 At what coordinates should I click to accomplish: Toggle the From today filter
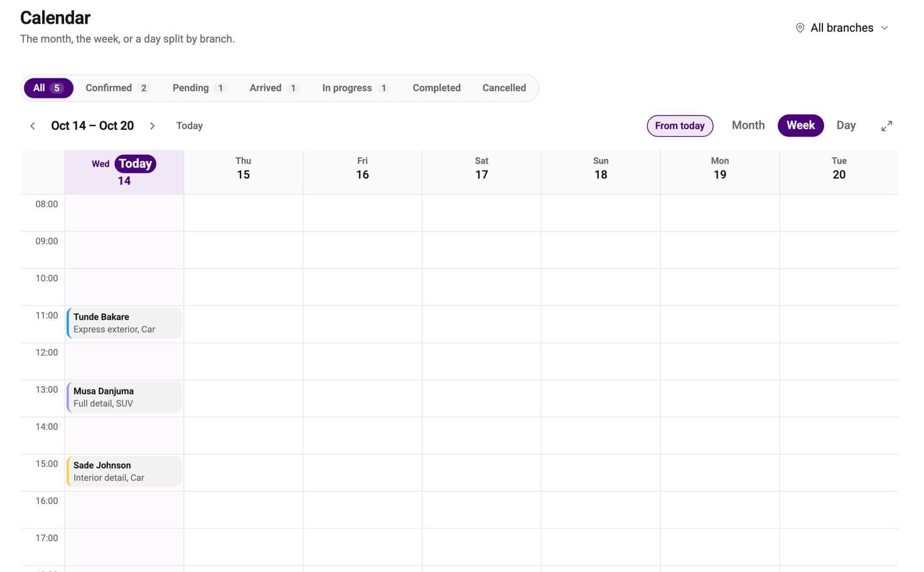point(680,125)
